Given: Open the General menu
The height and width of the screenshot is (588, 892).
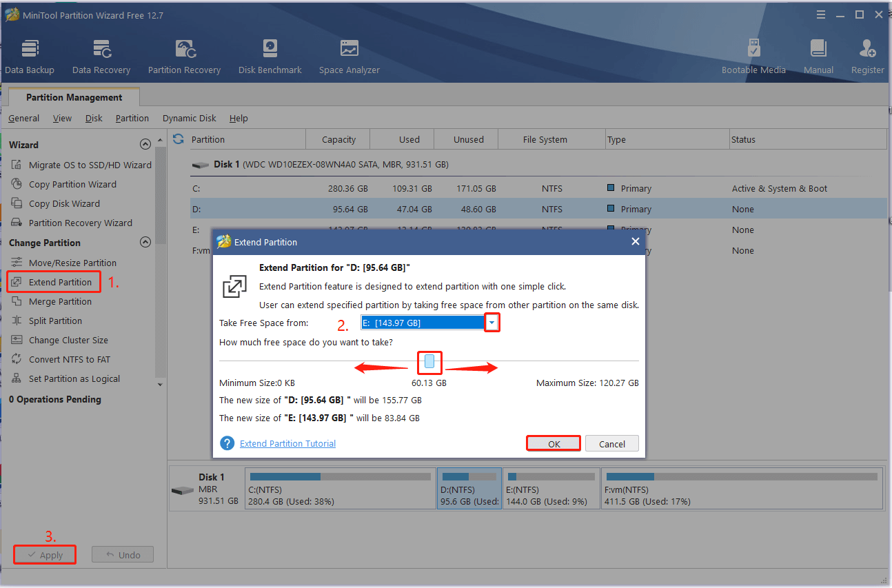Looking at the screenshot, I should coord(23,118).
